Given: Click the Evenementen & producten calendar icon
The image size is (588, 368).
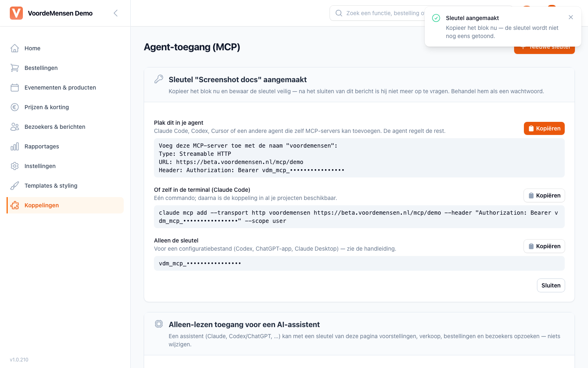Looking at the screenshot, I should pos(15,88).
